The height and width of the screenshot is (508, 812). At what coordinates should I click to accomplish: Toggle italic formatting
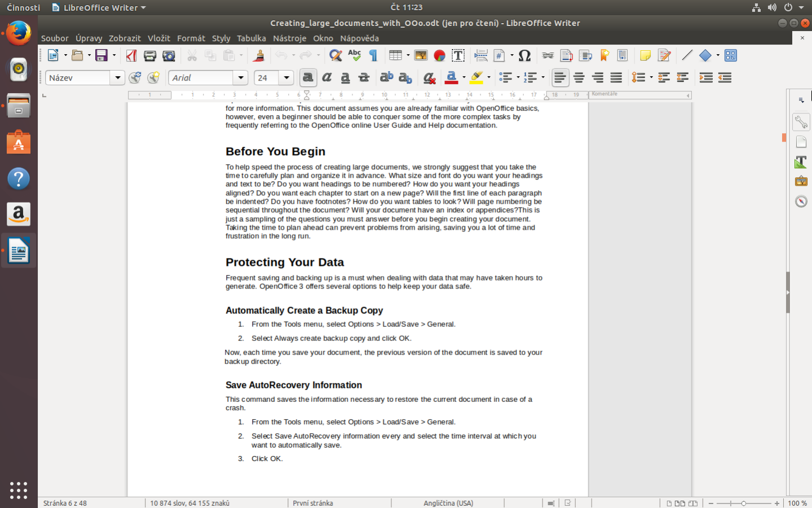(326, 78)
